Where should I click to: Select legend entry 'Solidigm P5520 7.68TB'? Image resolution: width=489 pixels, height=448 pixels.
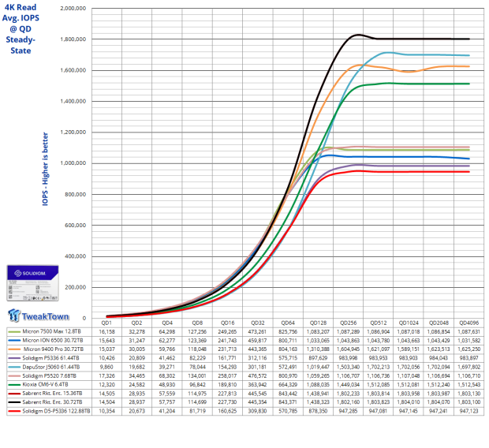[49, 375]
